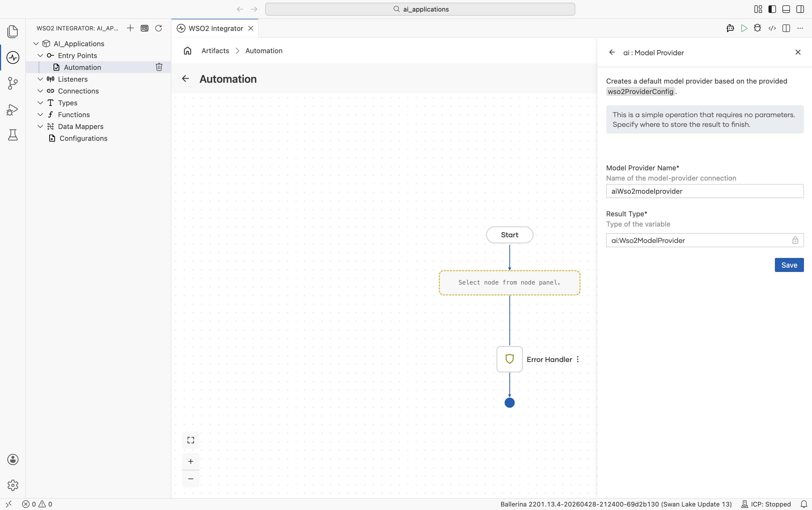The image size is (812, 510).
Task: Split the editor to the right
Action: click(786, 28)
